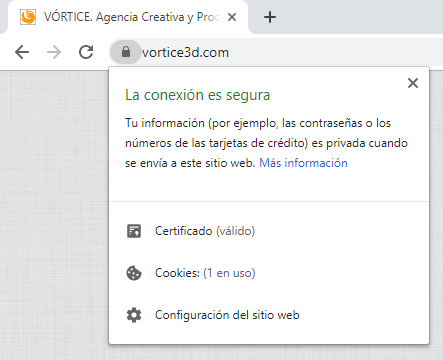Viewport: 443px width, 360px height.
Task: Click the site settings gear icon
Action: [x=134, y=315]
